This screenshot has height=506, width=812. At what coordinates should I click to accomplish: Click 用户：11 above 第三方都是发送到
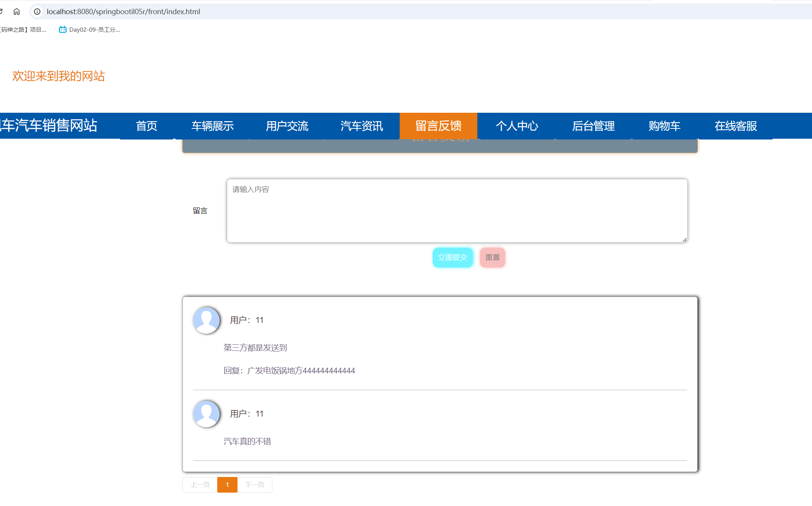(247, 320)
